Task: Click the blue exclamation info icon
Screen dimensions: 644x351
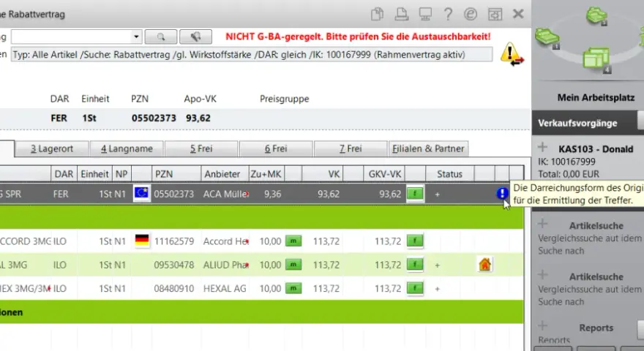Action: 502,193
